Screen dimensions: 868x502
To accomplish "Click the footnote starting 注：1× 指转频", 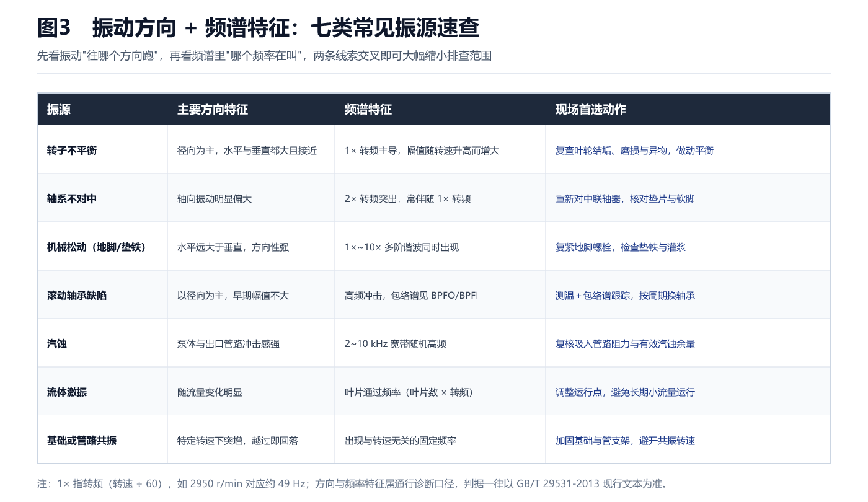I will pos(352,484).
